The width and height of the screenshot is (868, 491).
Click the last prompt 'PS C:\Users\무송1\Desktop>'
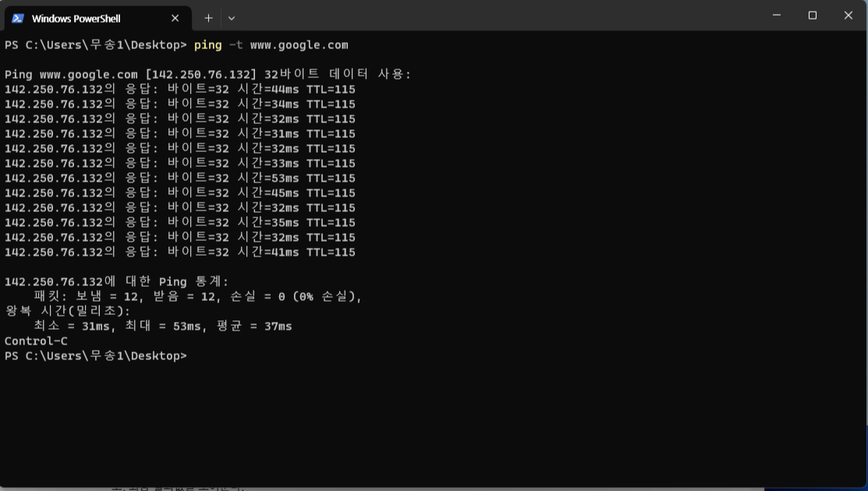(x=96, y=356)
